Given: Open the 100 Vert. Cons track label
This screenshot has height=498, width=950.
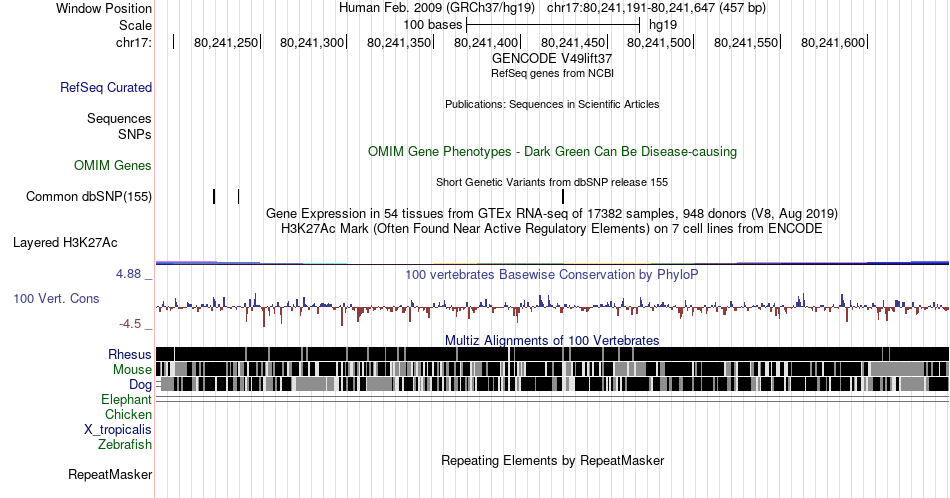Looking at the screenshot, I should point(56,298).
